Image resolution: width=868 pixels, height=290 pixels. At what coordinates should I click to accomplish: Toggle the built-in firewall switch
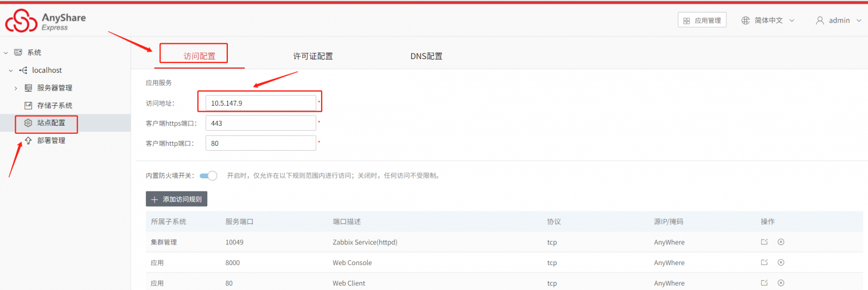[208, 176]
